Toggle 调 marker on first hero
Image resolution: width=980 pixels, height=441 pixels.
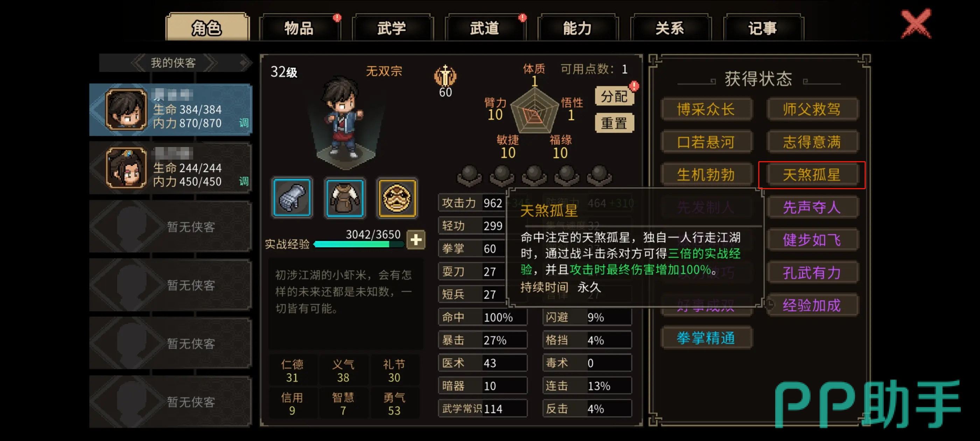[x=244, y=123]
